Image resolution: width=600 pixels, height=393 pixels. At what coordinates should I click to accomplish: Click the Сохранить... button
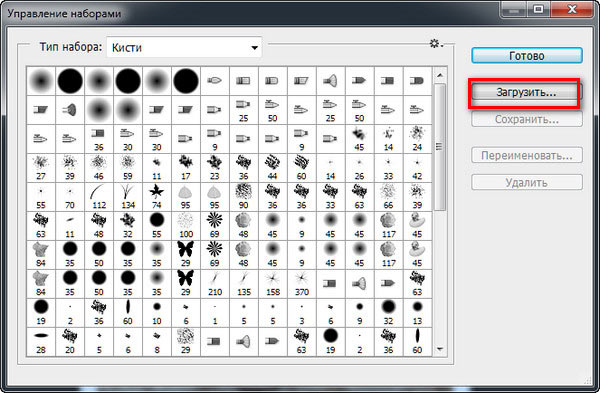click(x=527, y=119)
